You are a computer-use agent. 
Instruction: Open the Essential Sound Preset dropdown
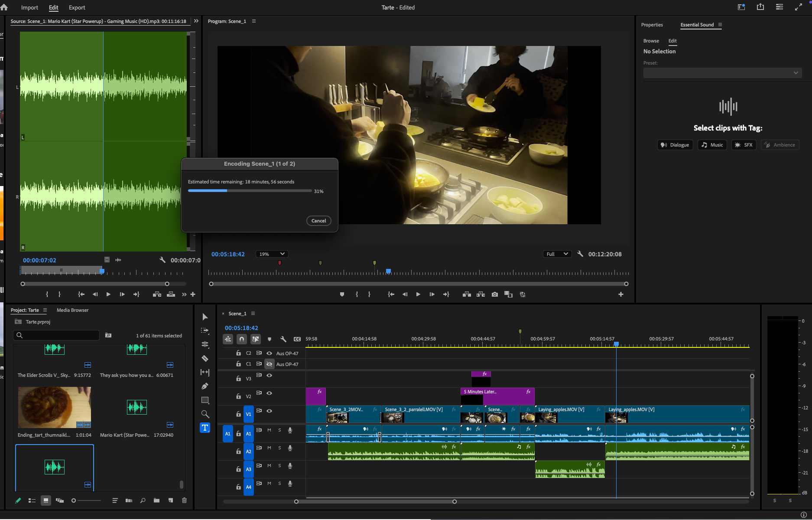(722, 73)
